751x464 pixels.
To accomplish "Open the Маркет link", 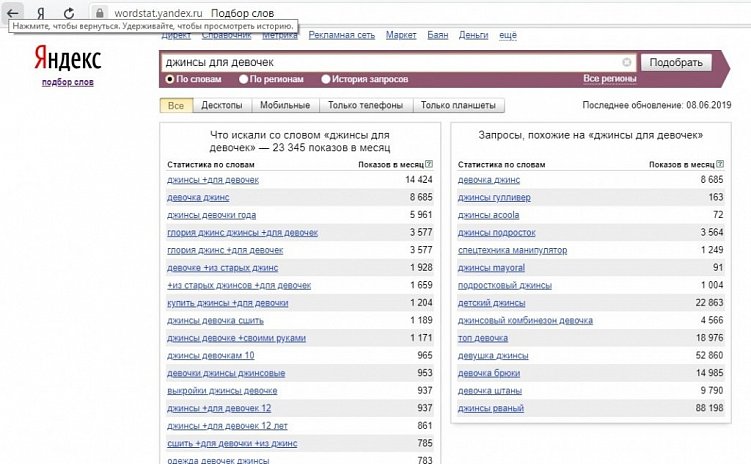I will 401,35.
